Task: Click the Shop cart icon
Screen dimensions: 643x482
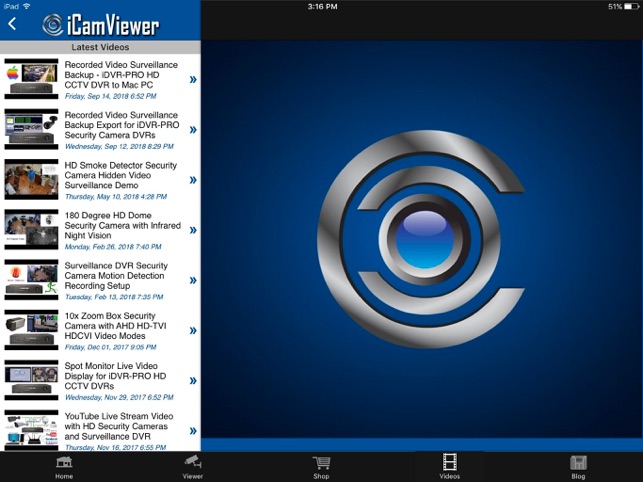Action: point(322,463)
